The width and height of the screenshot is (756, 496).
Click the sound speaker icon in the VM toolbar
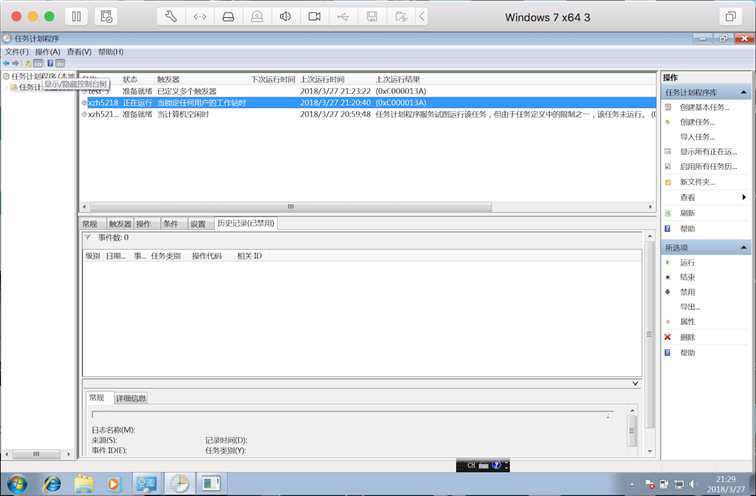pos(285,17)
